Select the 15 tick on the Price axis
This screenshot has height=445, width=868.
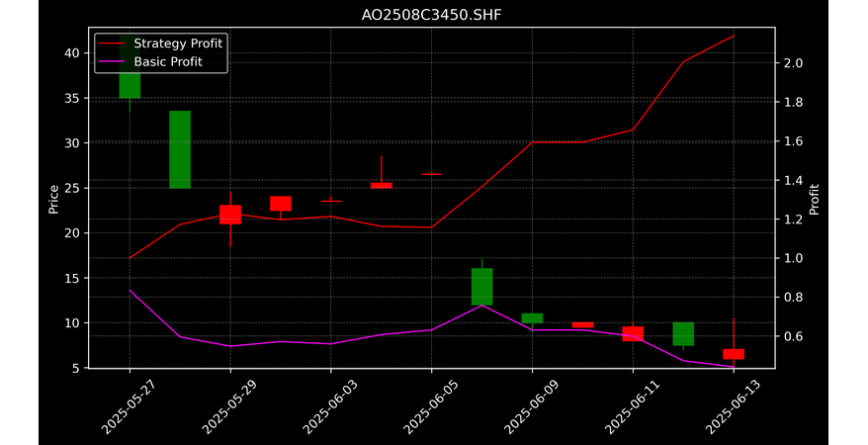coord(72,278)
